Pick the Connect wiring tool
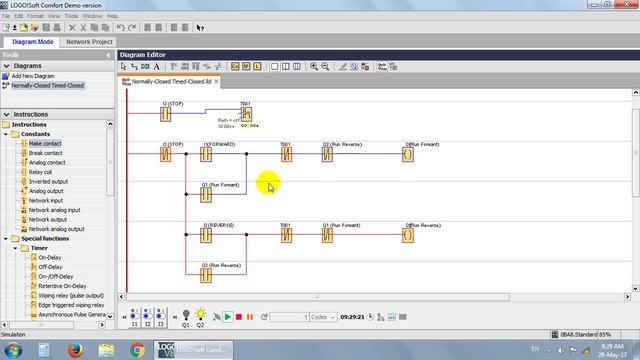The width and height of the screenshot is (640, 360). coord(134,67)
